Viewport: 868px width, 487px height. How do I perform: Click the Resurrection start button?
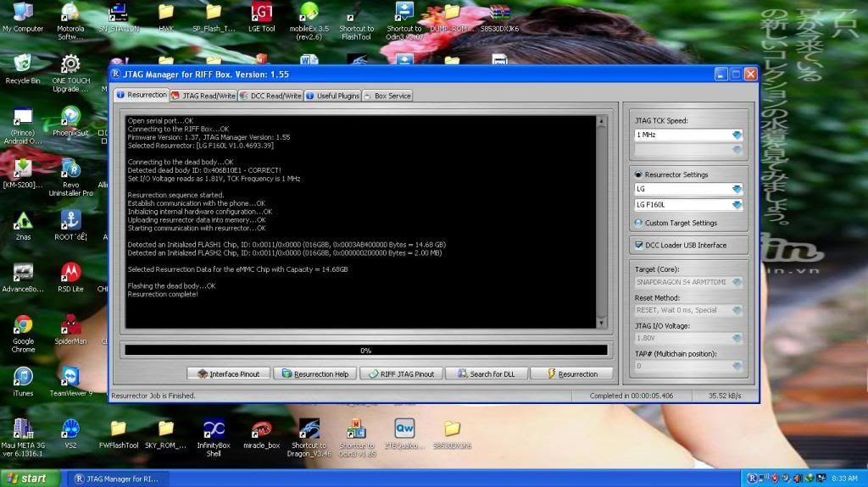[x=571, y=374]
